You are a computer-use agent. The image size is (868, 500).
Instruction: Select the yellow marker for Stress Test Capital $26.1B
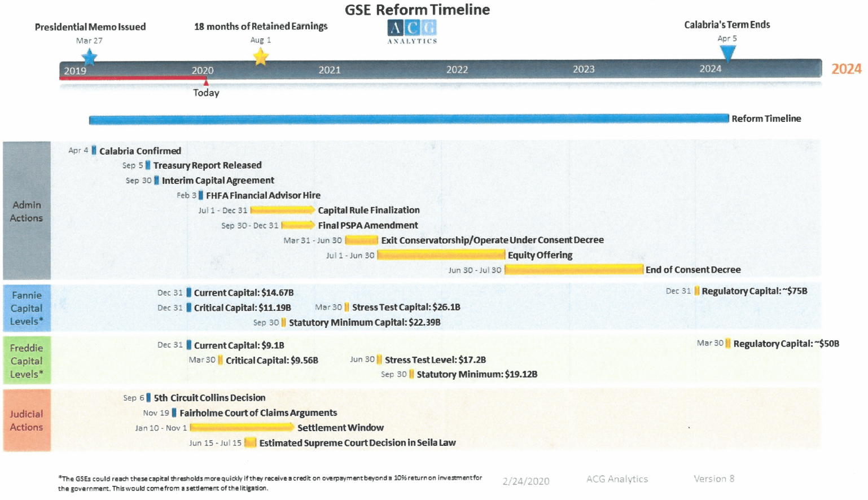click(x=347, y=308)
